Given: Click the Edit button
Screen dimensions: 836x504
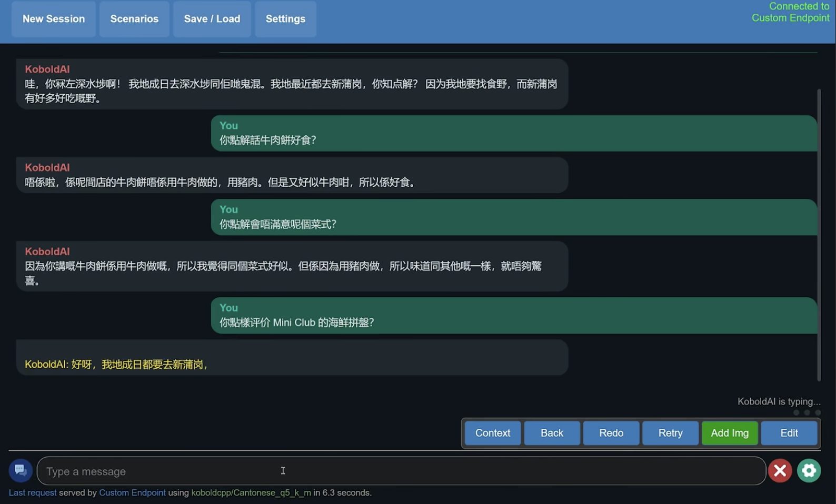Looking at the screenshot, I should point(789,433).
